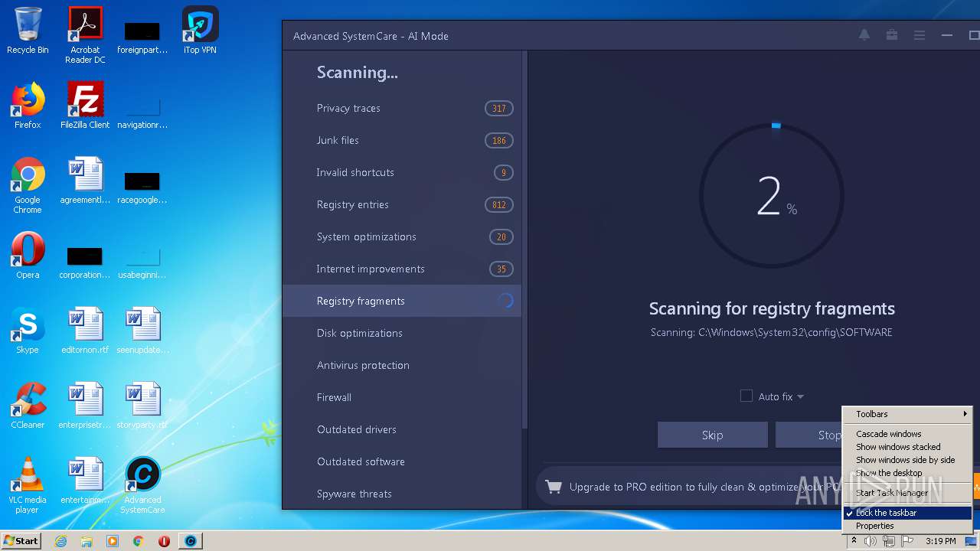
Task: Open storyparty.rtf document icon
Action: [x=142, y=406]
